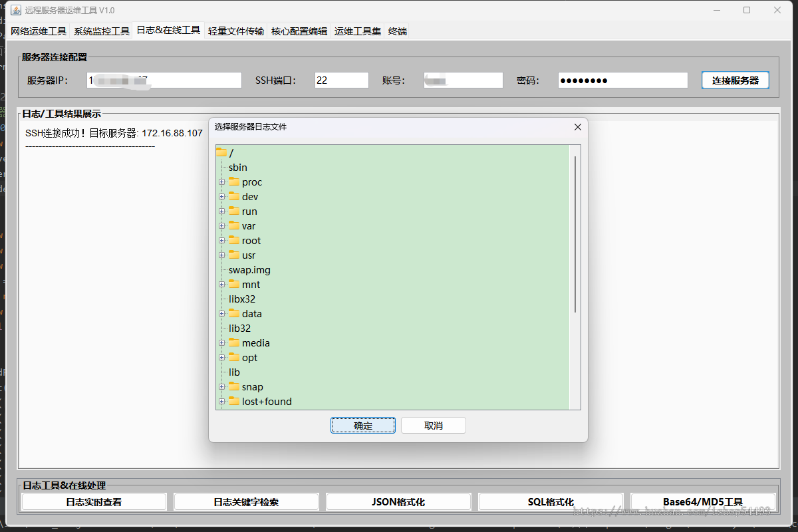798x532 pixels.
Task: Open the 核心配置编辑 tab
Action: pyautogui.click(x=299, y=31)
